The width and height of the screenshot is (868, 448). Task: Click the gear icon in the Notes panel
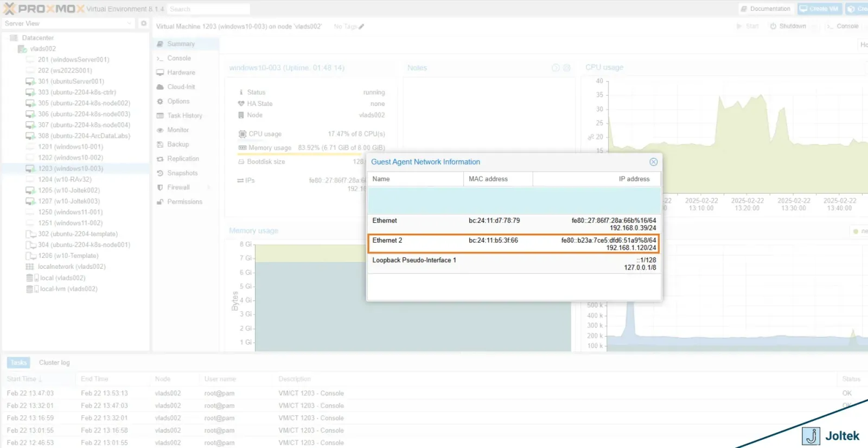[566, 68]
